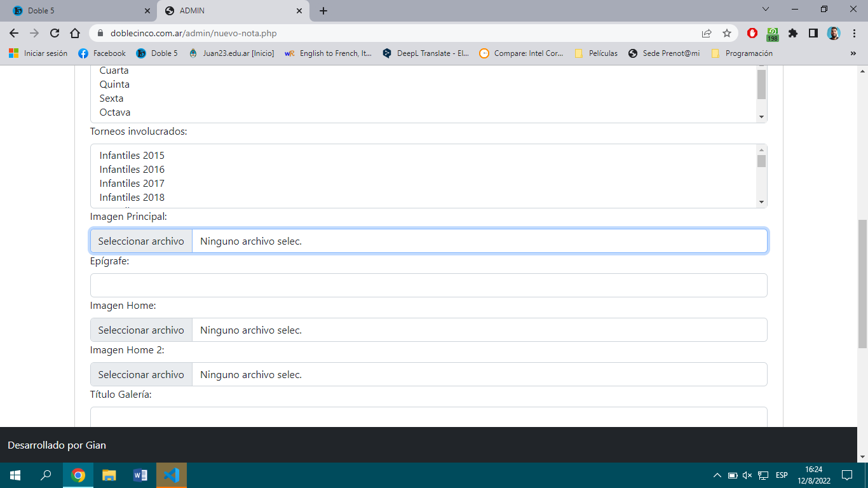This screenshot has width=868, height=488.
Task: Open the Juan23.edu.ar bookmark
Action: [x=231, y=53]
